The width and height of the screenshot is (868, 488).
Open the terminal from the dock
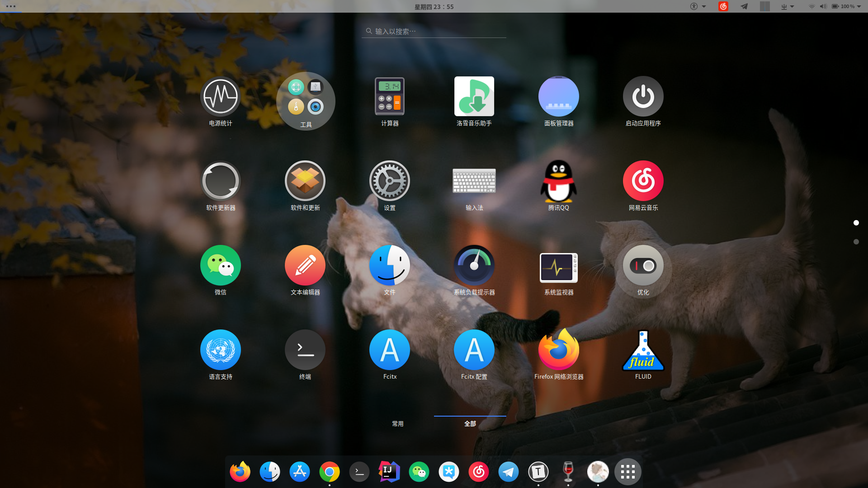pos(359,472)
